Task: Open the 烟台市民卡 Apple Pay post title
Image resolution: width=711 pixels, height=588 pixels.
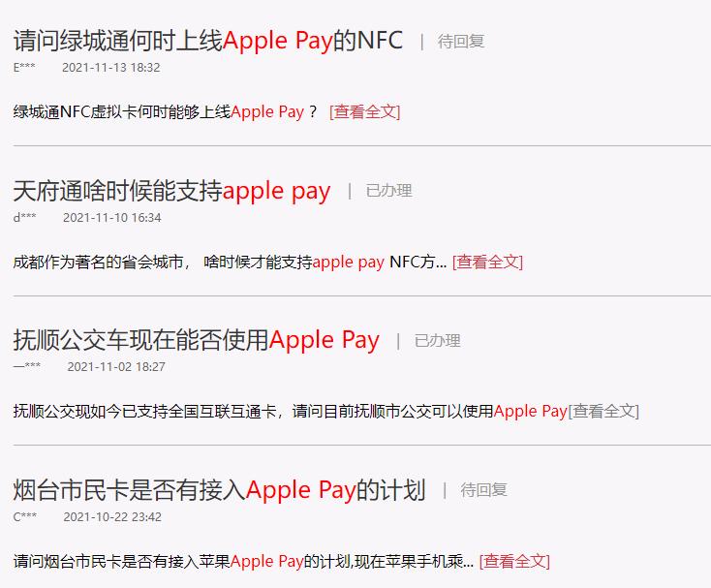Action: click(x=220, y=490)
